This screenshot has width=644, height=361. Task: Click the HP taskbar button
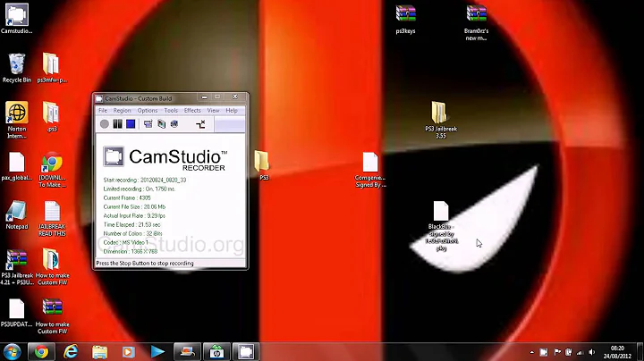tap(216, 351)
